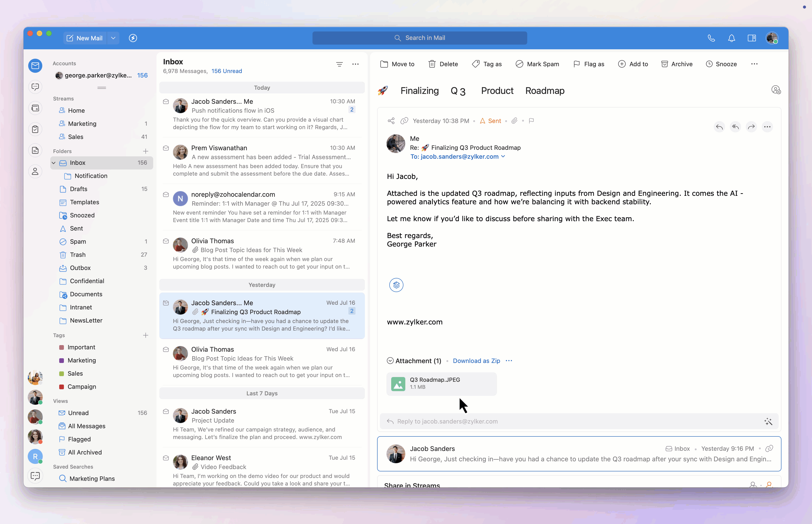
Task: Open New Mail dropdown arrow
Action: (x=113, y=38)
